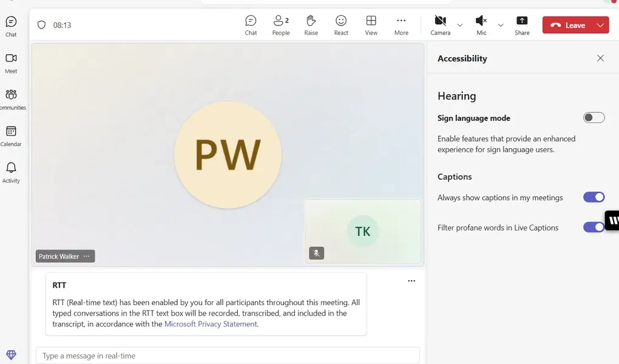Image resolution: width=619 pixels, height=364 pixels.
Task: Change layout using the View icon
Action: pyautogui.click(x=371, y=24)
